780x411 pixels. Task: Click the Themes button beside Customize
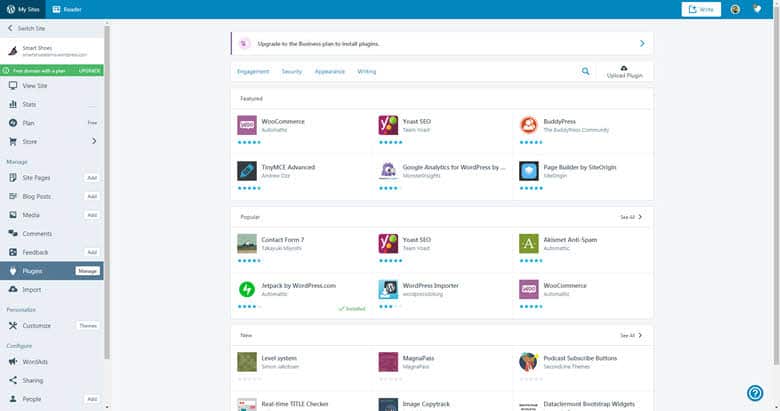pos(88,326)
